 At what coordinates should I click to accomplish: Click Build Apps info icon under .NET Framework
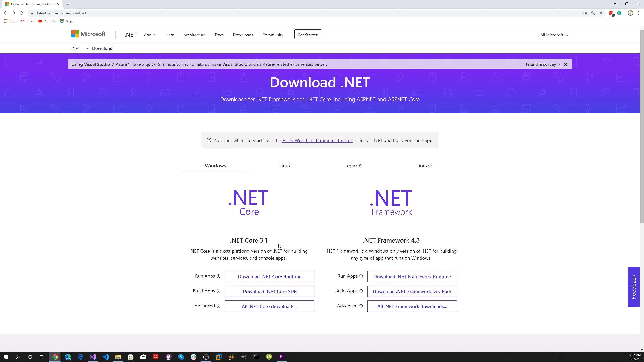tap(361, 291)
